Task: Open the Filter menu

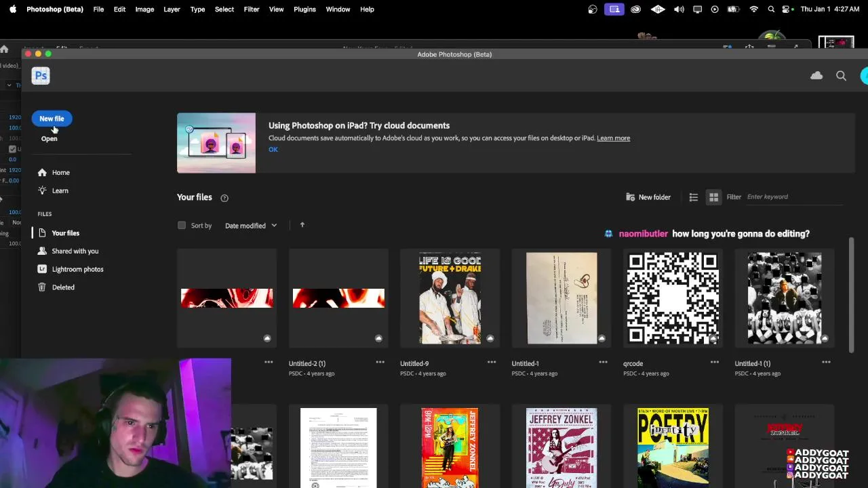Action: point(252,9)
